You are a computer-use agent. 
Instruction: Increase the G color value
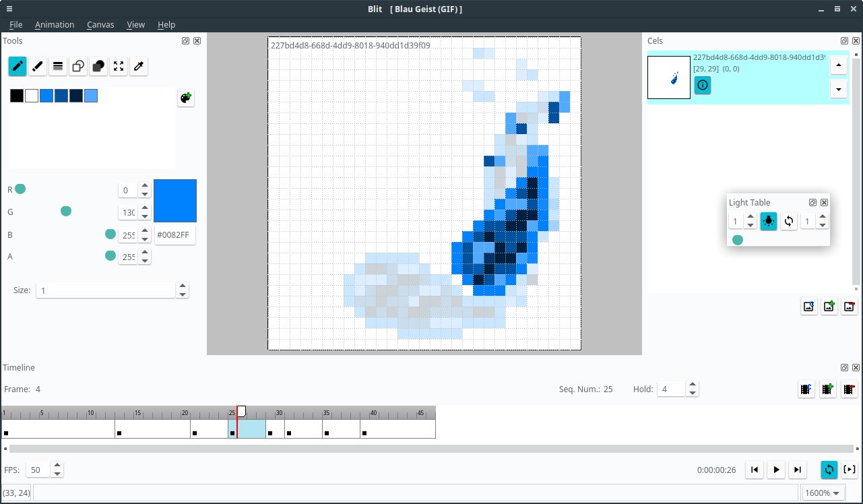point(145,209)
